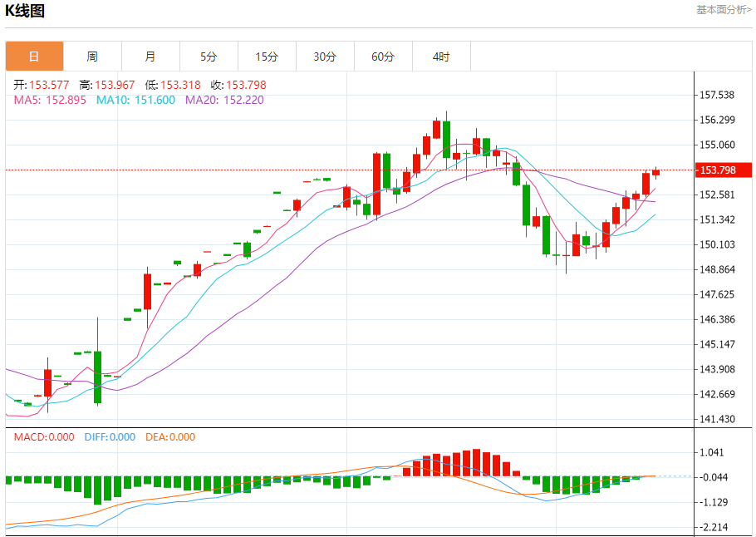The width and height of the screenshot is (756, 537).
Task: Open the 5分 interval tab
Action: point(209,57)
